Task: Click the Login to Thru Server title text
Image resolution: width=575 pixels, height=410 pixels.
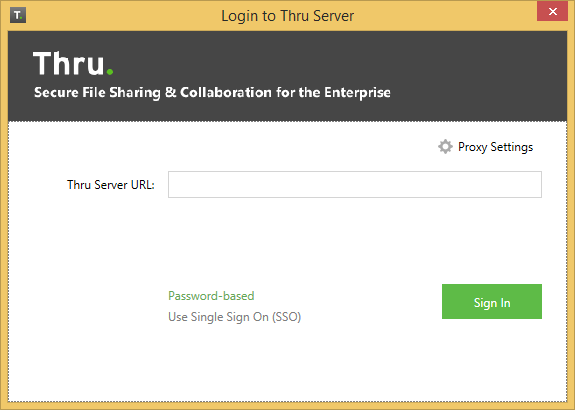Action: click(288, 16)
